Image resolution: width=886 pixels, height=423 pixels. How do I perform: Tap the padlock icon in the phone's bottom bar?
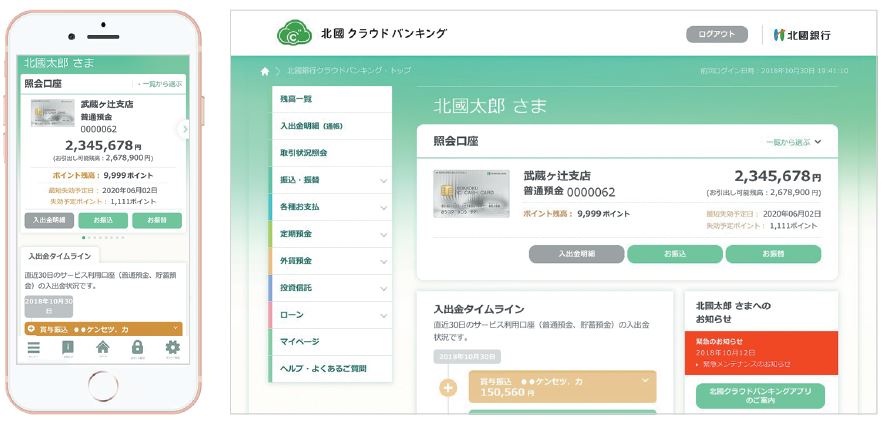click(x=137, y=347)
